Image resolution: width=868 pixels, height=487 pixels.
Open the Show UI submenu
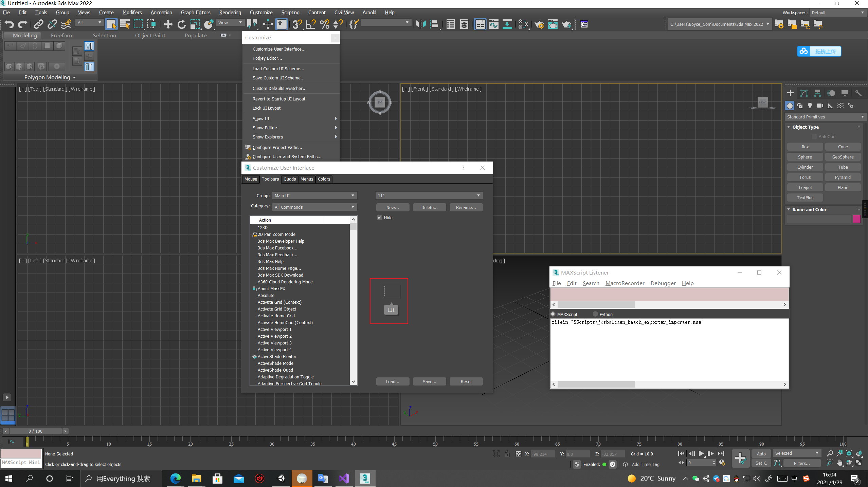(x=291, y=118)
